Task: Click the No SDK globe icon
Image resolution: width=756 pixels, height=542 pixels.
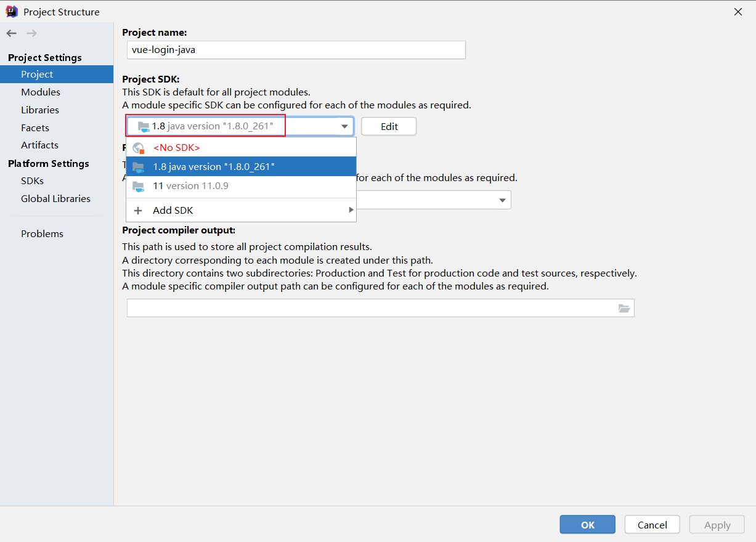Action: [x=139, y=148]
